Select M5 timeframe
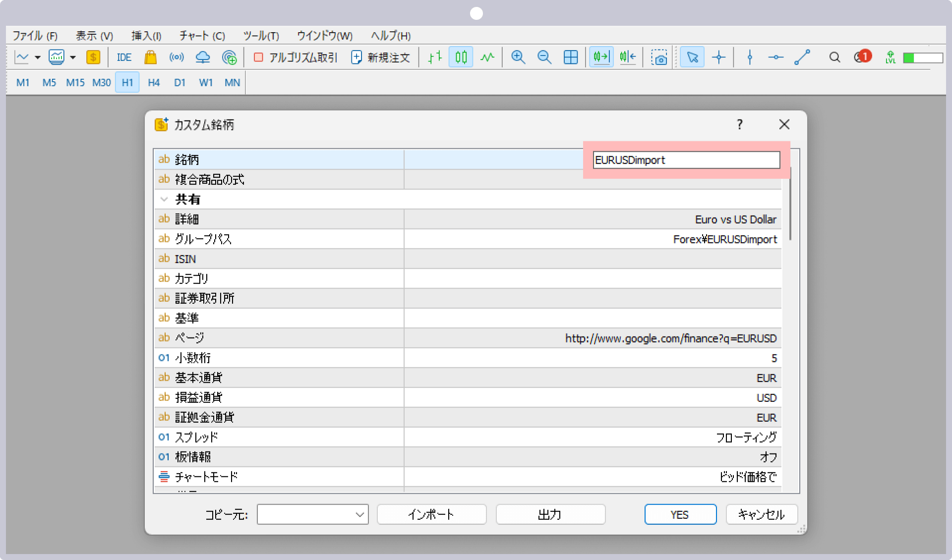952x560 pixels. [x=49, y=83]
